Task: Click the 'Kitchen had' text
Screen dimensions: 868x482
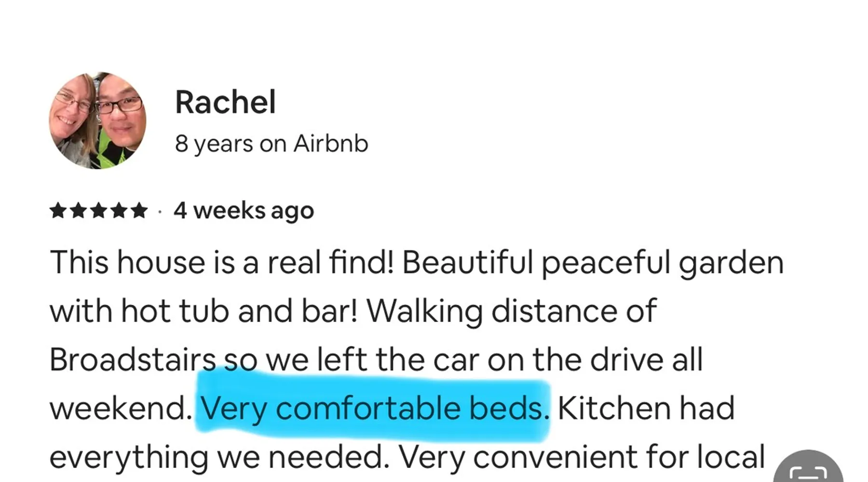Action: pos(646,409)
